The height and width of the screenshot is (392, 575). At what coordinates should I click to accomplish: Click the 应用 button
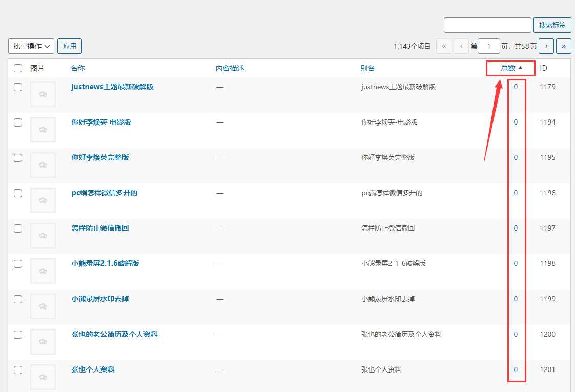(x=69, y=46)
